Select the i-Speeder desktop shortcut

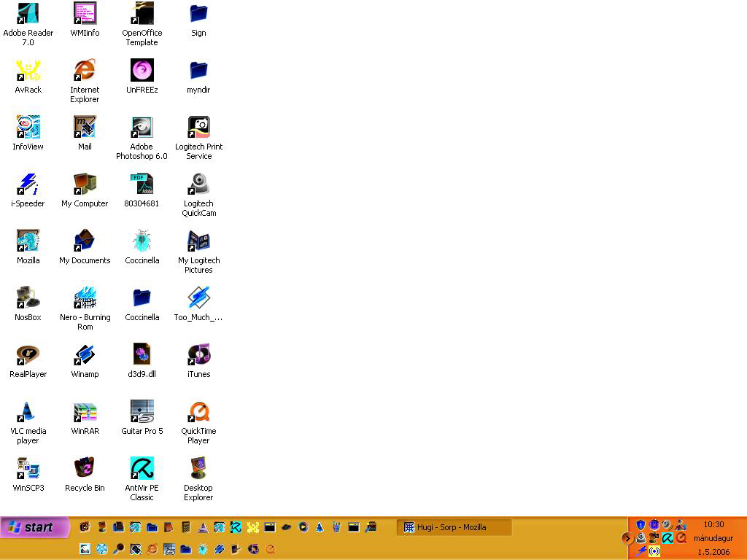(28, 190)
